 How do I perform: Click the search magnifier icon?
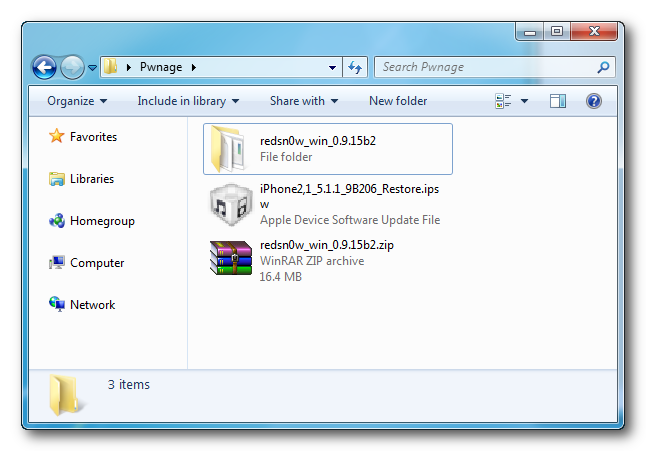coord(603,67)
